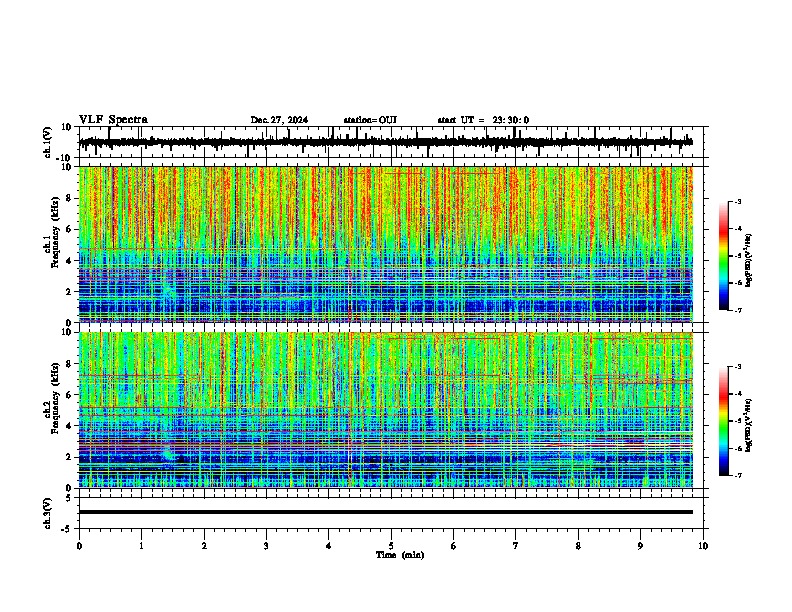Screen dimensions: 792x612
Task: Click the ch.2 spectrogram color bar
Action: [724, 421]
